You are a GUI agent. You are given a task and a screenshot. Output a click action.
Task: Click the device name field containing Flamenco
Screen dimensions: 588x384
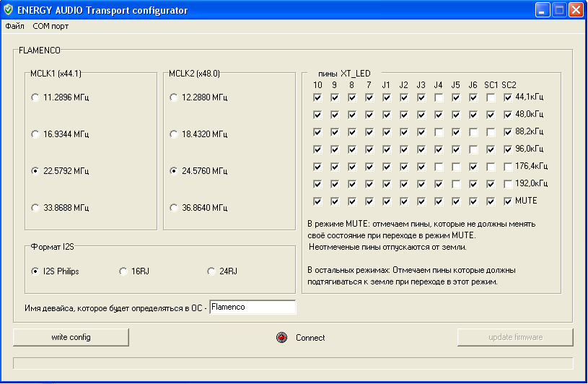[253, 307]
